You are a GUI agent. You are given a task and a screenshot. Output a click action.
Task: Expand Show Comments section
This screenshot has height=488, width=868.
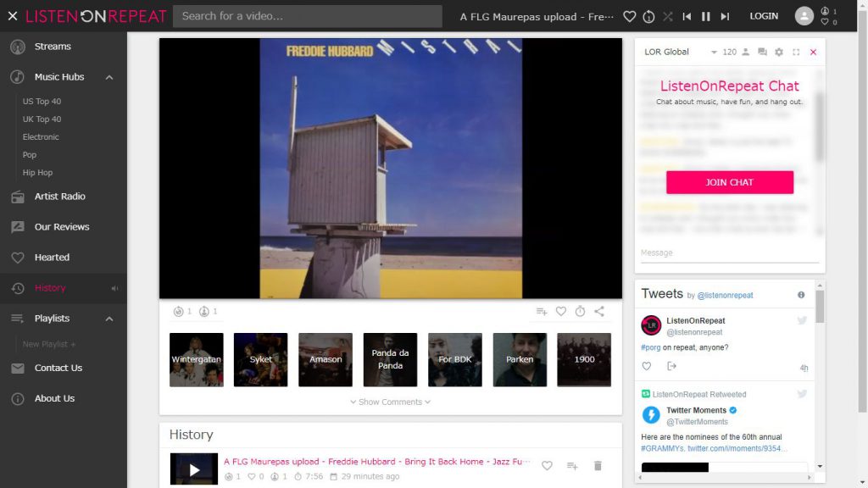(x=391, y=402)
